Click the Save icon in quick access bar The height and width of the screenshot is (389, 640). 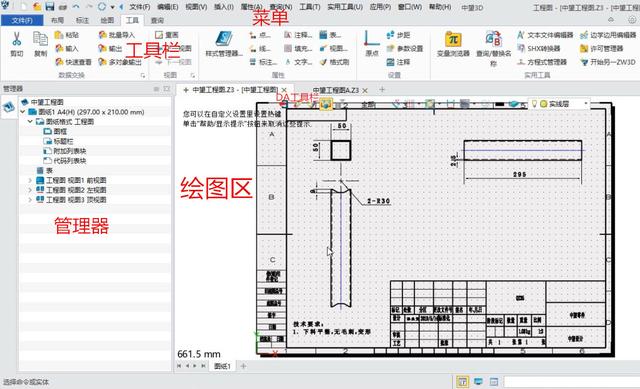[x=50, y=7]
